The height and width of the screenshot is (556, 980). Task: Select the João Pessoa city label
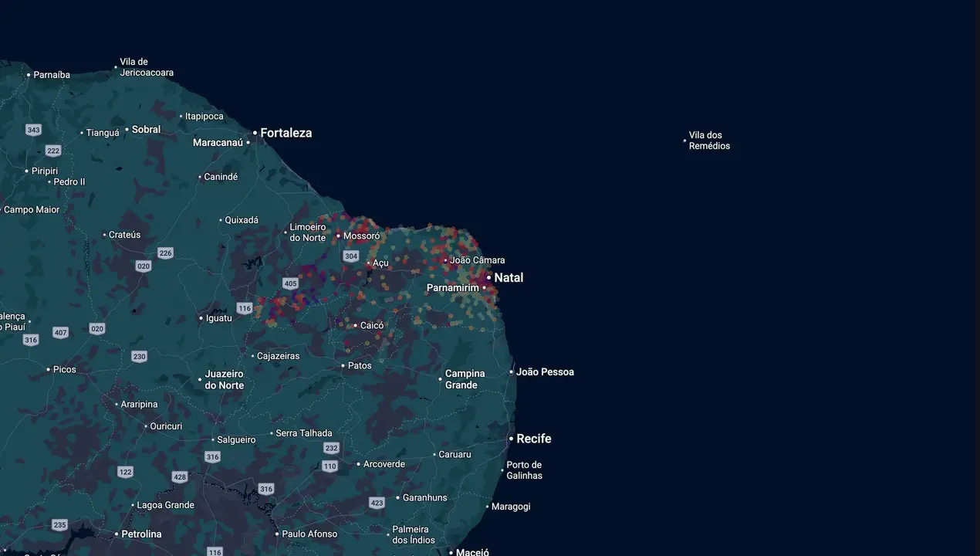(545, 372)
